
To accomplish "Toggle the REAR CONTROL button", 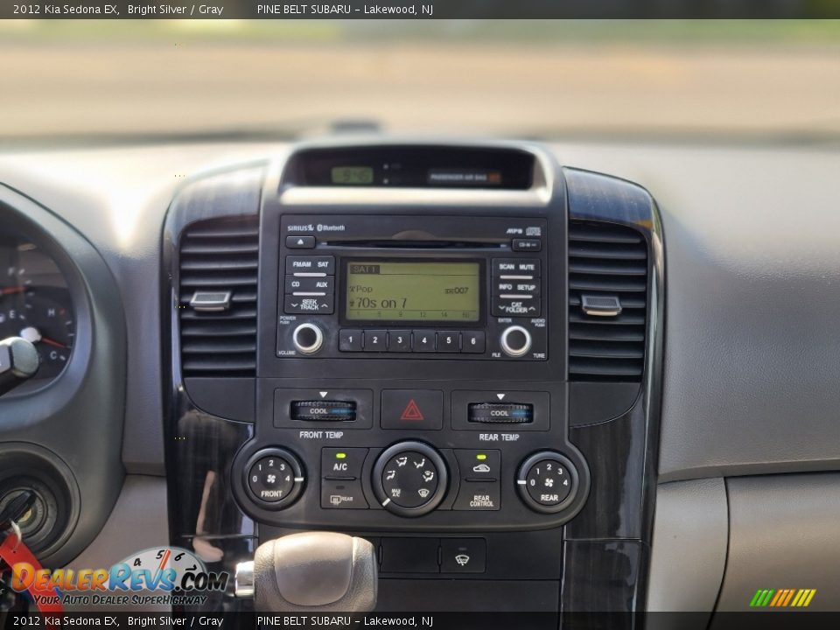I will (x=481, y=497).
